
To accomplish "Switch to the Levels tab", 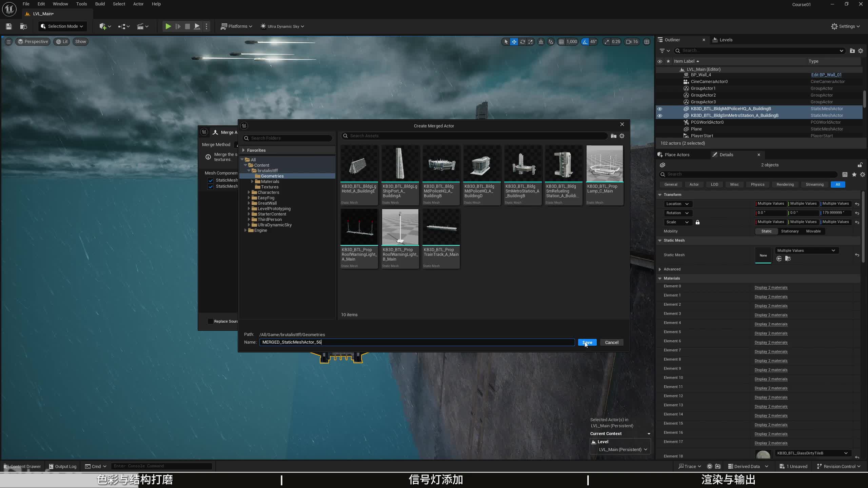I will click(726, 40).
